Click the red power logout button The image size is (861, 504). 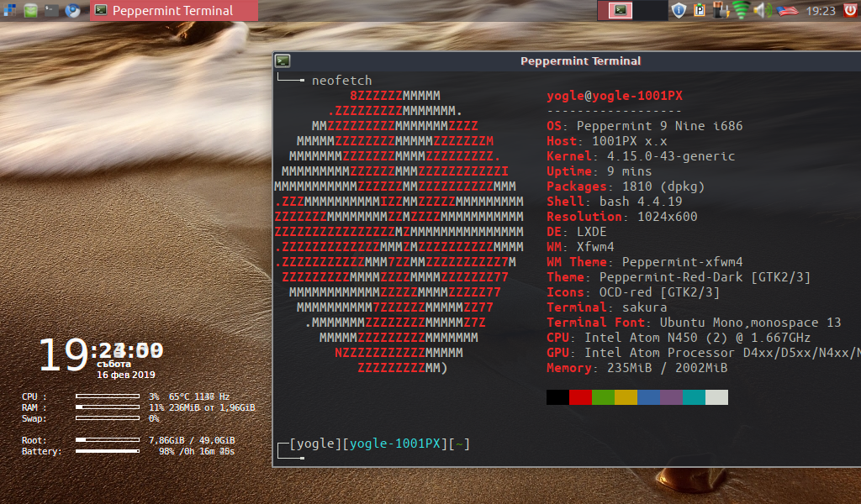tap(850, 10)
